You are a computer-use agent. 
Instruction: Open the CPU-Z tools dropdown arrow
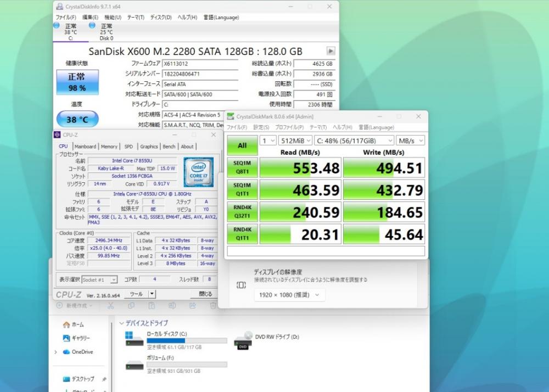pos(152,294)
